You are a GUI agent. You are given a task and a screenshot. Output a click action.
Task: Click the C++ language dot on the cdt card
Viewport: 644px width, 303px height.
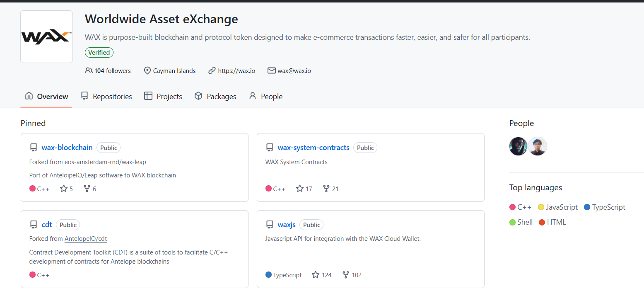click(x=33, y=275)
